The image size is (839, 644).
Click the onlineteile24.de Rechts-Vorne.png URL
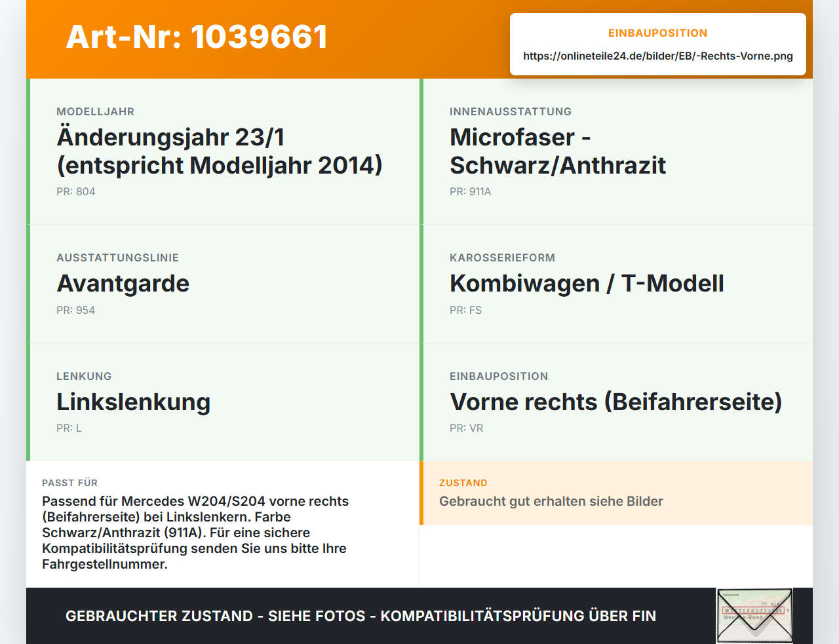658,56
